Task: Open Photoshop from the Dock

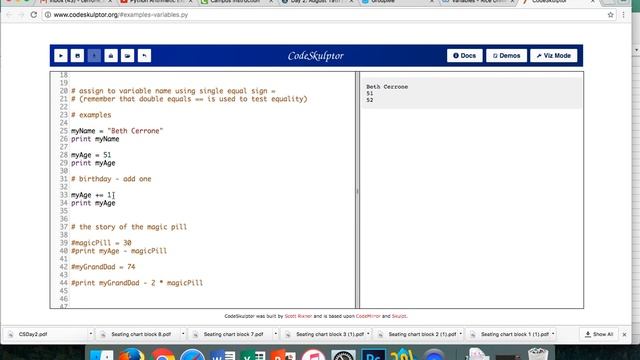Action: (x=373, y=355)
